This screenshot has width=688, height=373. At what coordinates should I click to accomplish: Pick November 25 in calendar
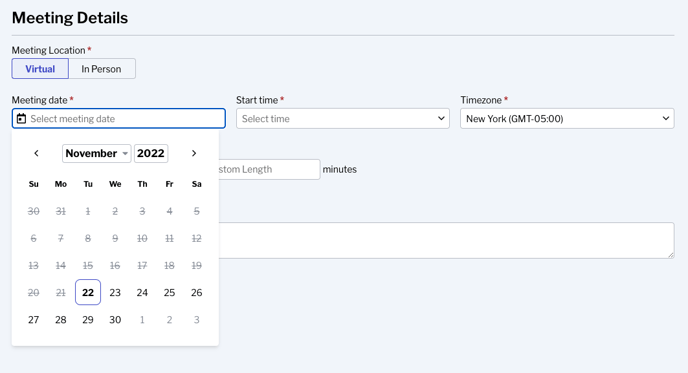tap(169, 292)
